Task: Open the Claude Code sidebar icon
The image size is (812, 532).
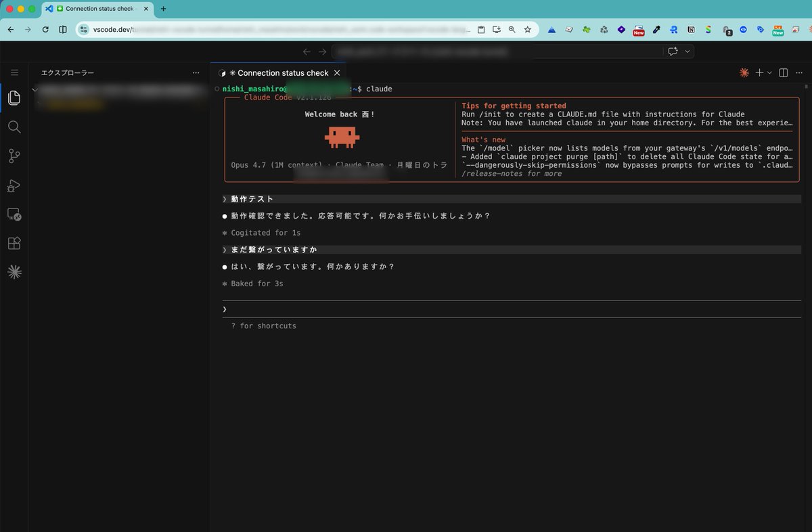Action: (x=14, y=272)
